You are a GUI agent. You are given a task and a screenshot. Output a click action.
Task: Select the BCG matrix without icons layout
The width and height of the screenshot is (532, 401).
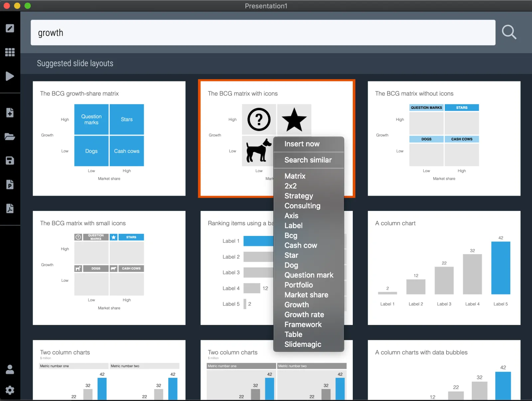pos(444,139)
